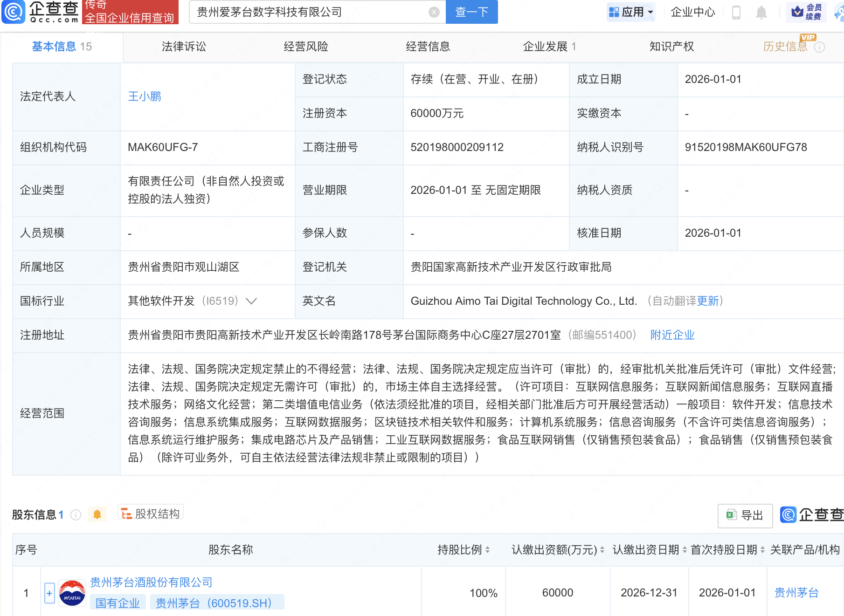Open notifications bell in header
The image size is (844, 616).
click(761, 12)
